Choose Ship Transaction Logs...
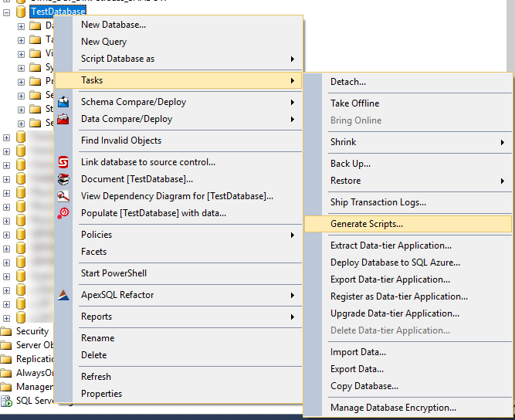 [408, 202]
